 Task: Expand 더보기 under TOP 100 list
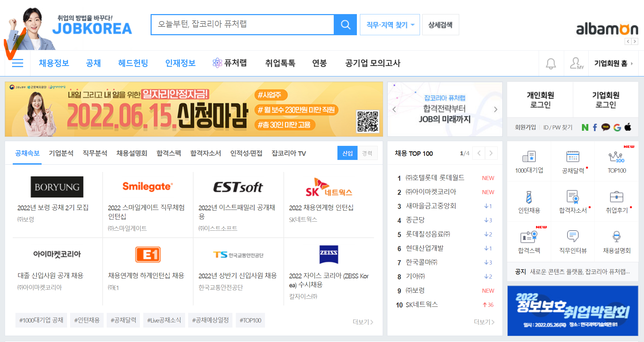coord(484,322)
